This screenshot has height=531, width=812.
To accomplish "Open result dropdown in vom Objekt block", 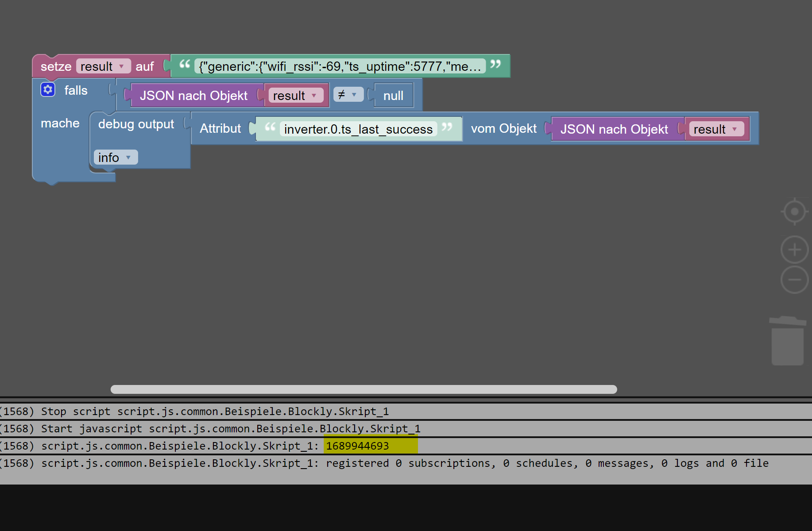I will point(716,129).
